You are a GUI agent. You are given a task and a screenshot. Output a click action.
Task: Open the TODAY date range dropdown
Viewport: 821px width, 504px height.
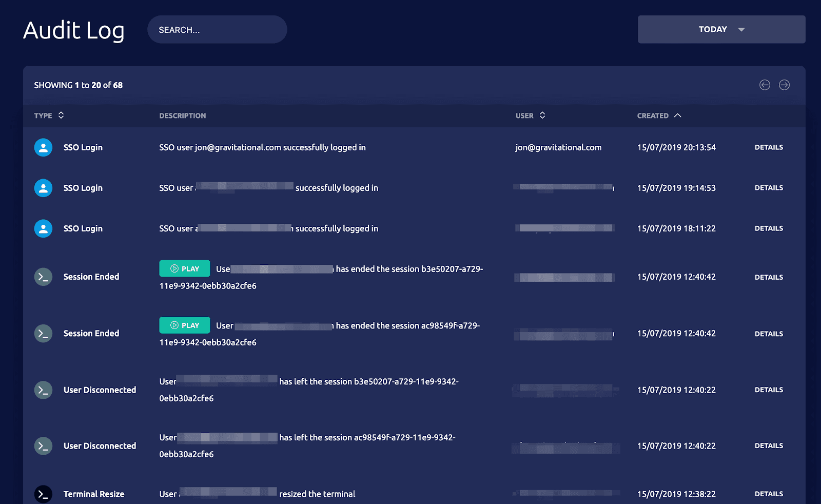click(721, 29)
